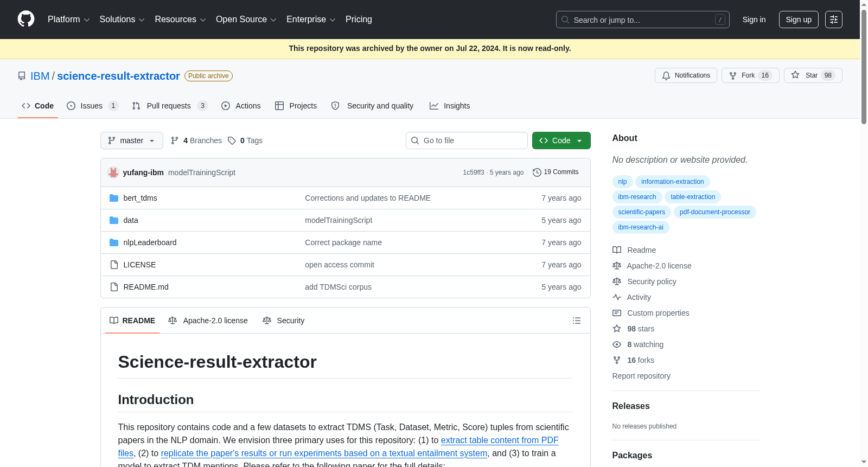Click the branch icon beside 4 Branches
868x467 pixels.
[175, 140]
